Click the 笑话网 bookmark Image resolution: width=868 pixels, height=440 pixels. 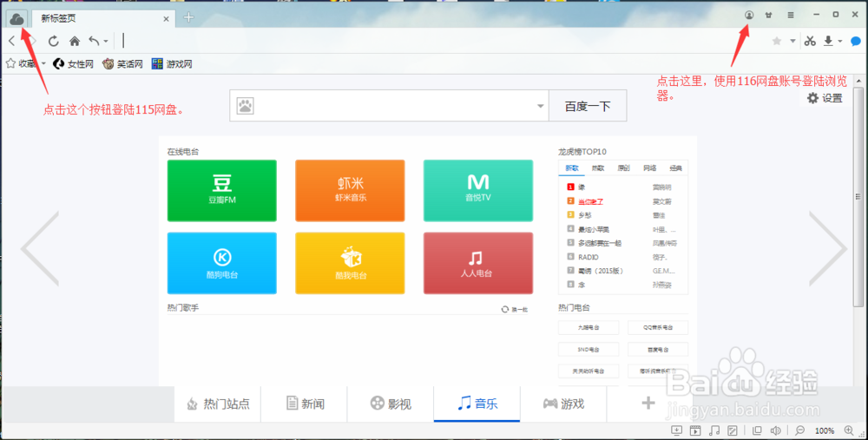point(123,64)
